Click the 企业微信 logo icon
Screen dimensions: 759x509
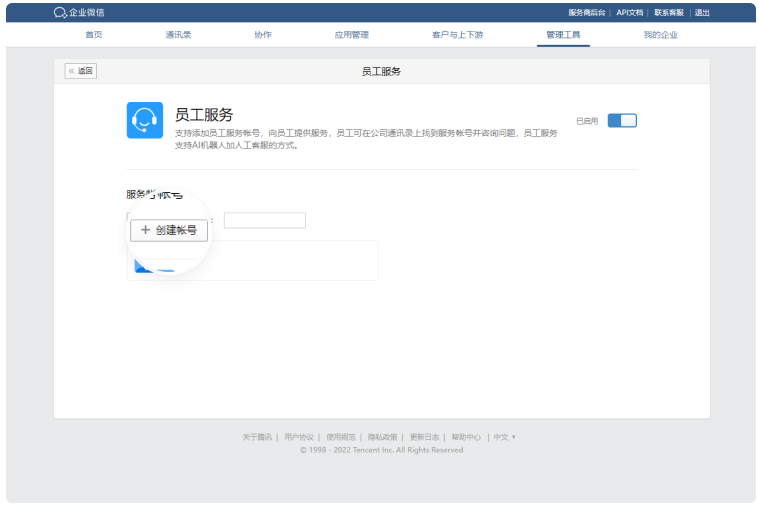point(60,13)
